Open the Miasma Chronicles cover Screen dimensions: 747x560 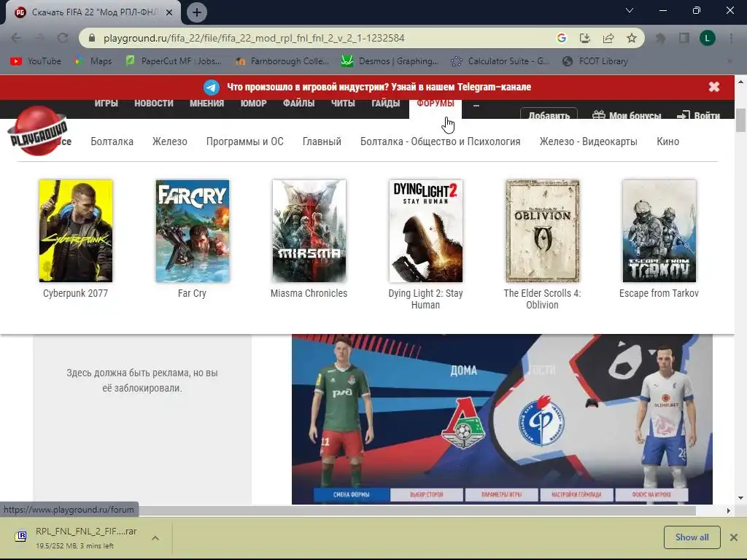[x=309, y=231]
